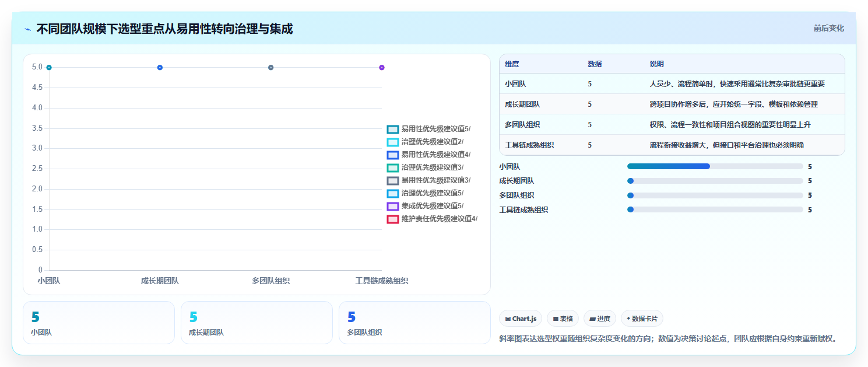Screen dimensions: 868x367
Task: Open the 小团队 value card
Action: click(99, 323)
